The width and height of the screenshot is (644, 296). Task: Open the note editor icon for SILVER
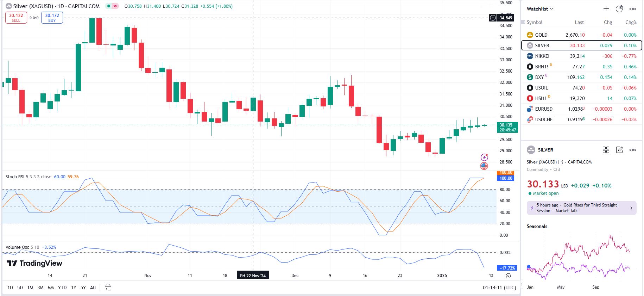click(x=619, y=150)
